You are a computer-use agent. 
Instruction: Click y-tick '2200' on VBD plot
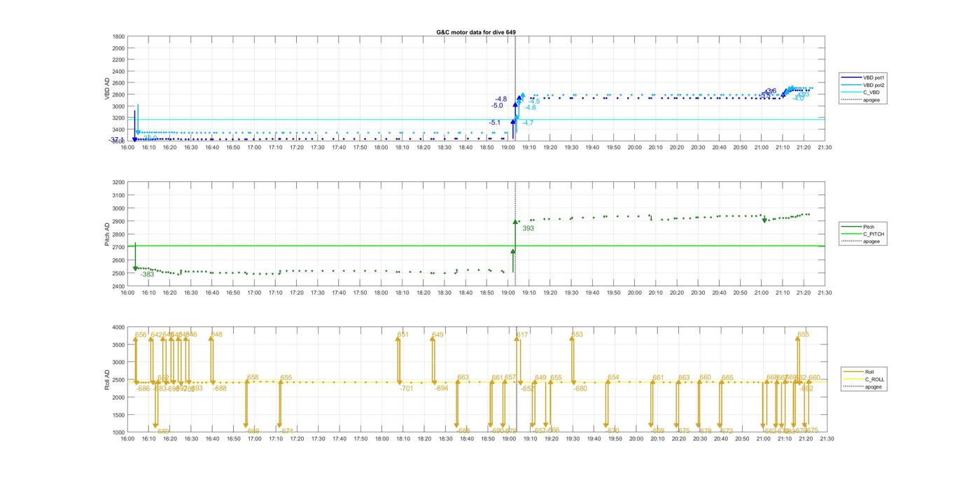[118, 59]
